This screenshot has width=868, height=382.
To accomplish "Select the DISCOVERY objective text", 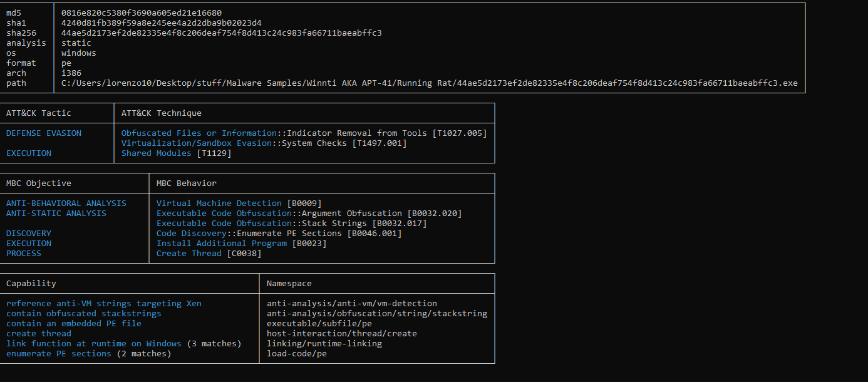I will click(x=29, y=234).
